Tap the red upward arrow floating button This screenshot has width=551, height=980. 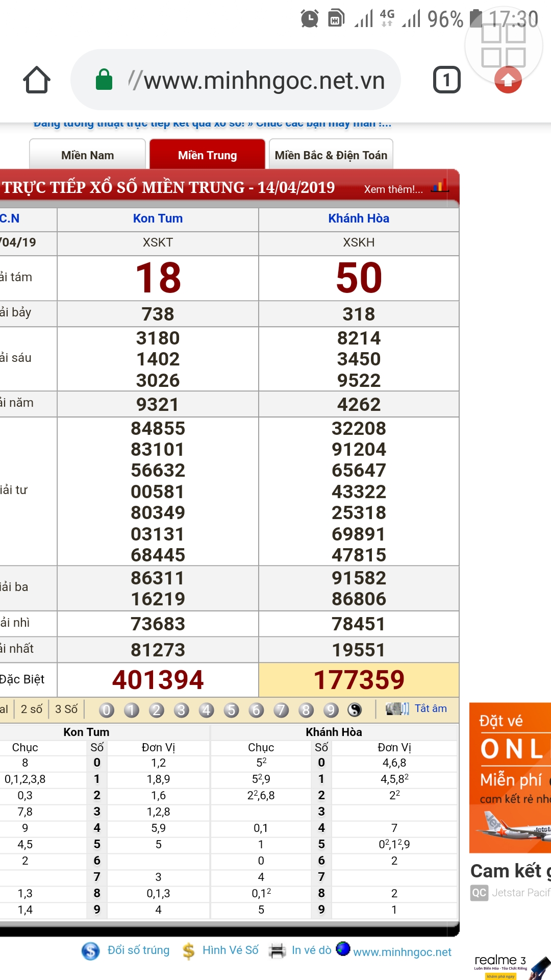(508, 80)
